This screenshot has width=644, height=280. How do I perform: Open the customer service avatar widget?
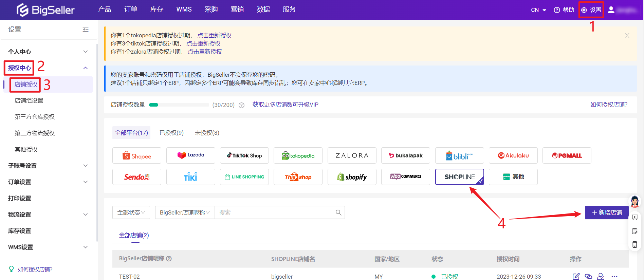click(635, 202)
